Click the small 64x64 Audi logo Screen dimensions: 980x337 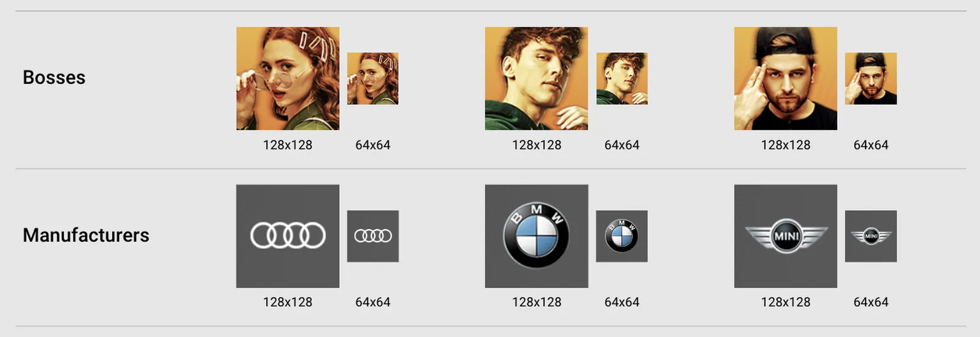(x=372, y=236)
